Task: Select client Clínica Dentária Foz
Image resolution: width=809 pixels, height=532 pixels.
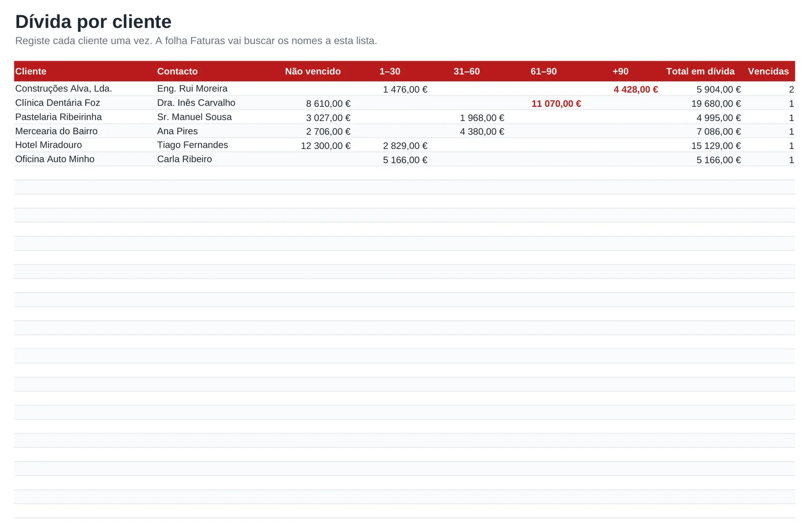Action: [x=58, y=103]
